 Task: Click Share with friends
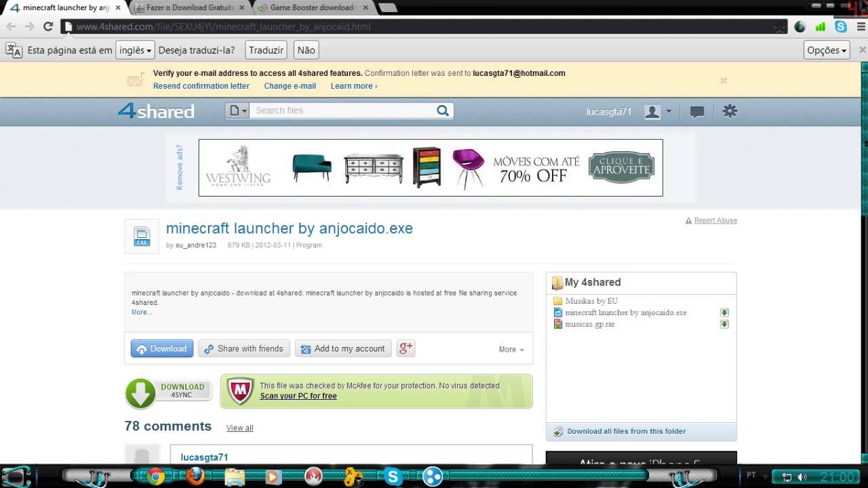click(x=244, y=348)
